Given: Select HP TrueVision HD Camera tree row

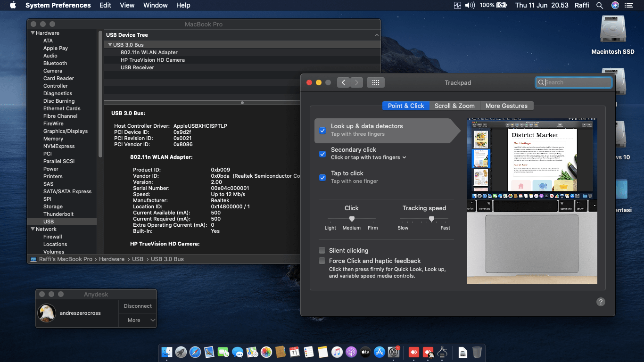Looking at the screenshot, I should click(x=242, y=60).
